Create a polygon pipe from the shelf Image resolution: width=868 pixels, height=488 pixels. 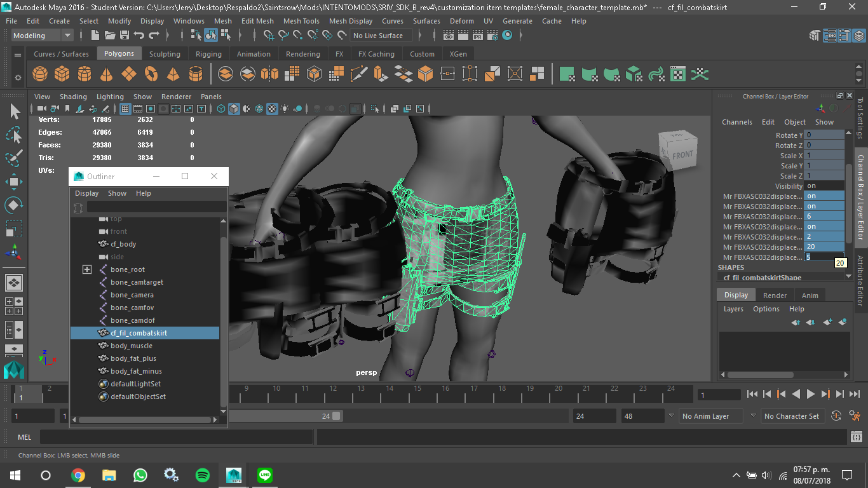coord(196,74)
